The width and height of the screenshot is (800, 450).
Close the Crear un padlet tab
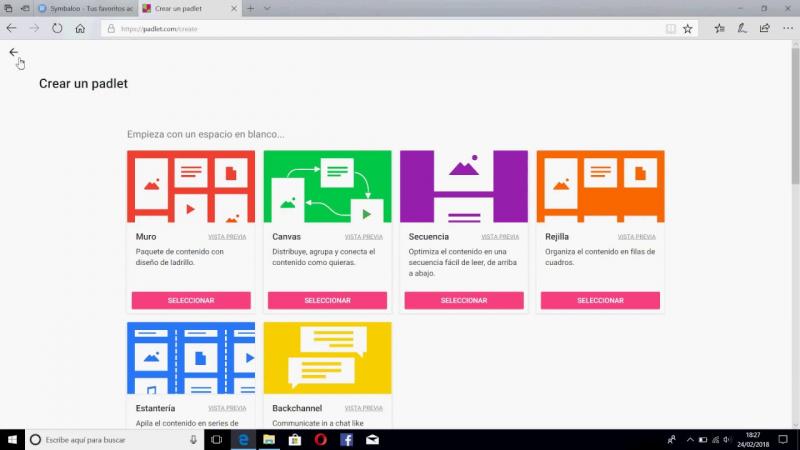[234, 9]
